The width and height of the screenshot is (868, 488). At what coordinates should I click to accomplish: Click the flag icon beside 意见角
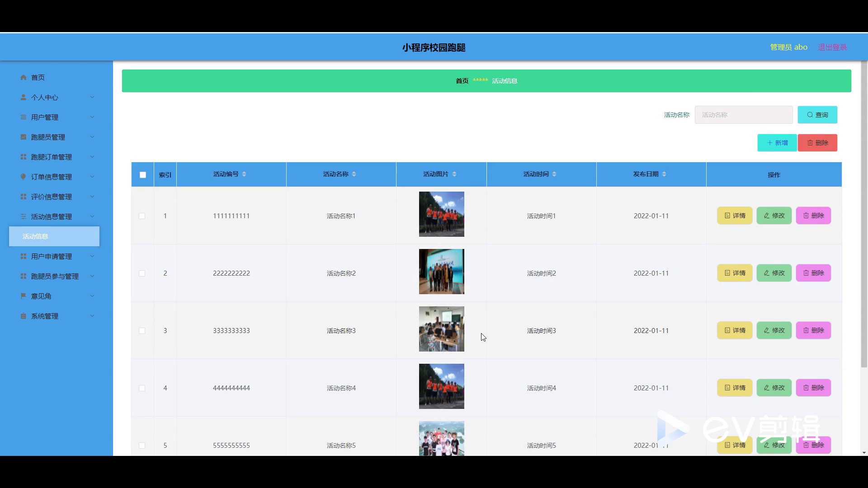(24, 296)
